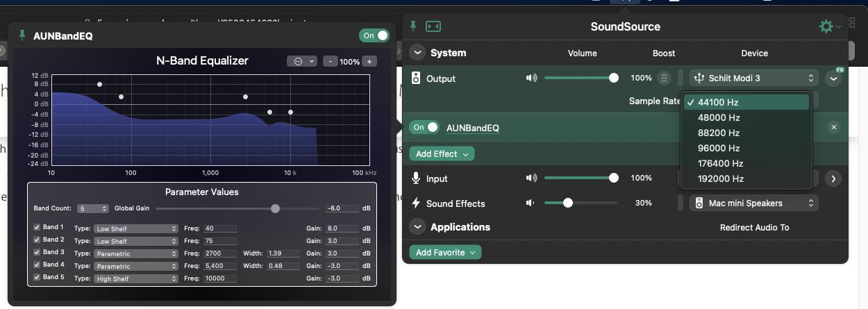Collapse the System section chevron

pyautogui.click(x=417, y=53)
